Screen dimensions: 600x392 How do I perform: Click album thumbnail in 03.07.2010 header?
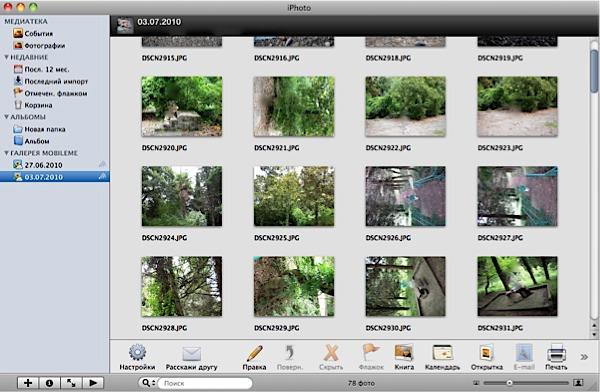[125, 25]
